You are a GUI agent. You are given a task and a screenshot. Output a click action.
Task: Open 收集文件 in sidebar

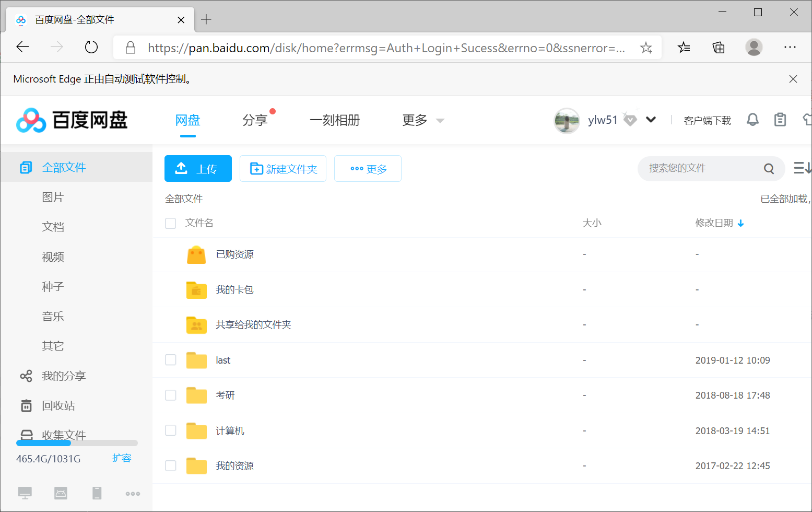tap(63, 434)
